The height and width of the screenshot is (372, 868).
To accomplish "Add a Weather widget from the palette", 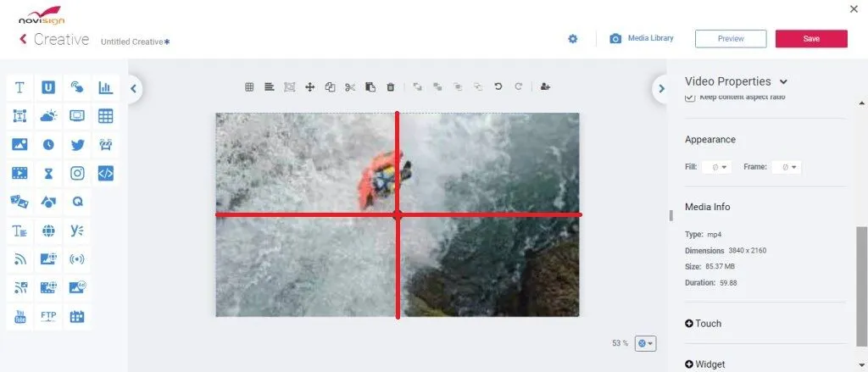I will click(x=48, y=116).
